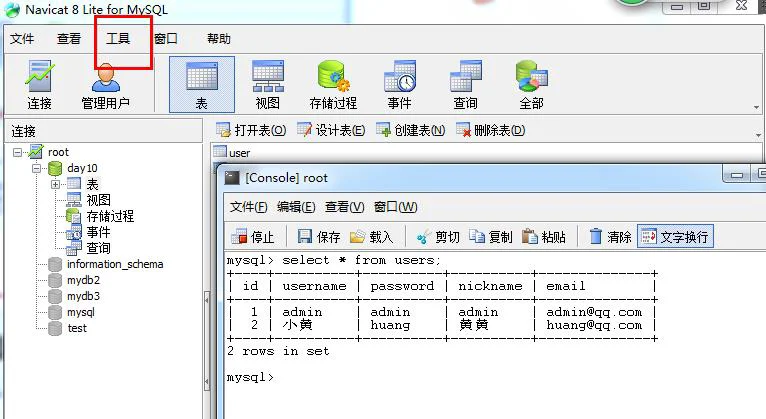Open the 连接 (Connection) toolbar icon
Screen dimensions: 766x419
pos(39,85)
